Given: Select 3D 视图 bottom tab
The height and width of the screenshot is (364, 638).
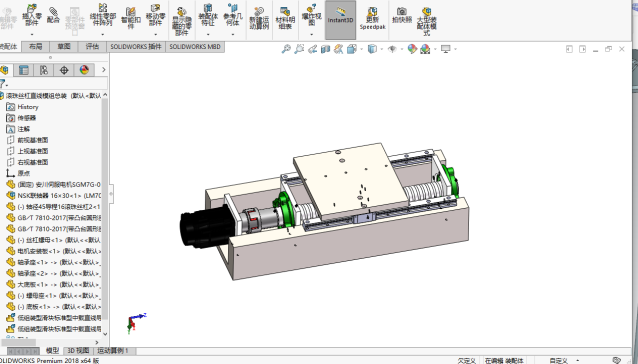Looking at the screenshot, I should (78, 351).
